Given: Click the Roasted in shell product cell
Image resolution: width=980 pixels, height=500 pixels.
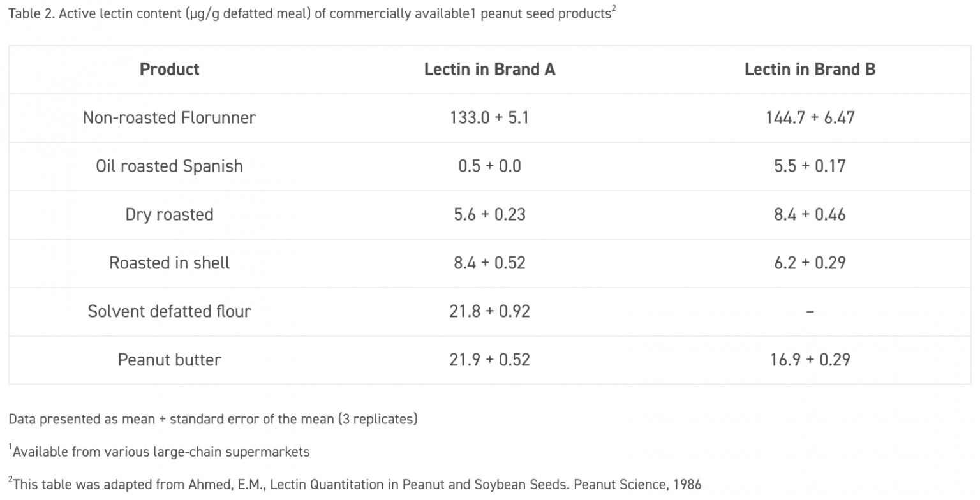Looking at the screenshot, I should (x=169, y=263).
